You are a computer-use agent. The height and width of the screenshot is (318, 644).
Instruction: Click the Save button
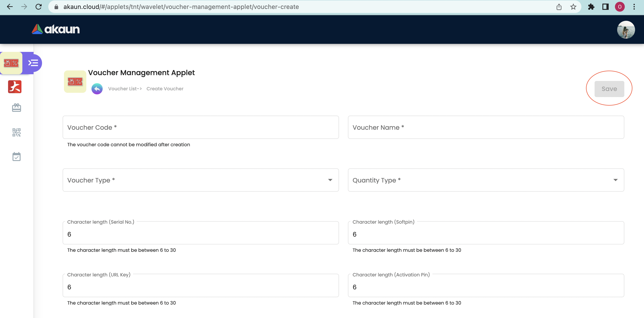tap(609, 89)
